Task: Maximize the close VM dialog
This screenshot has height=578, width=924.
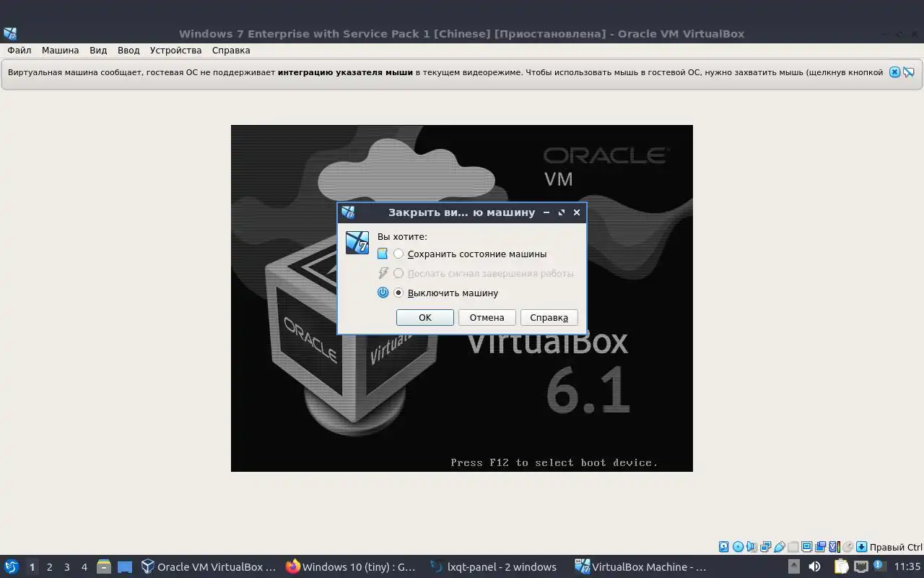Action: pos(562,212)
